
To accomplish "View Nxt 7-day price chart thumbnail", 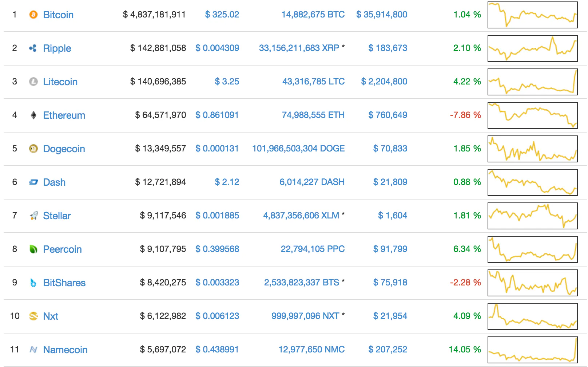I will pos(533,316).
